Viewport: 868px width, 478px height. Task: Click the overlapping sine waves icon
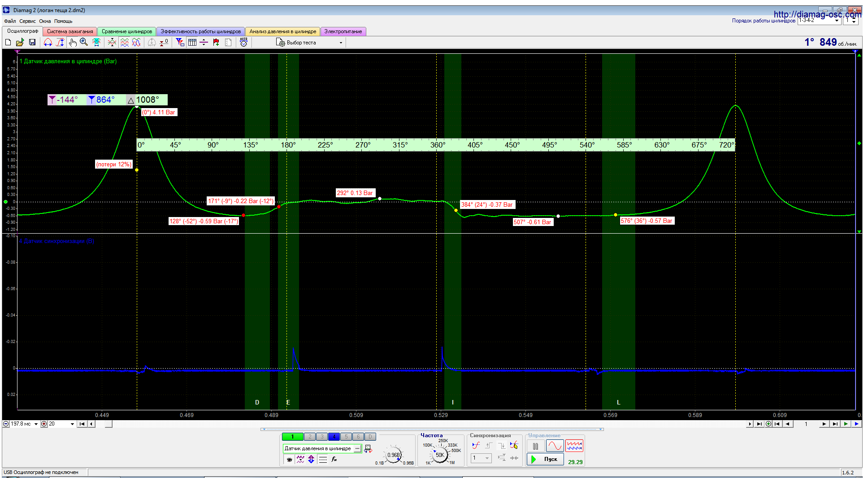click(x=137, y=42)
